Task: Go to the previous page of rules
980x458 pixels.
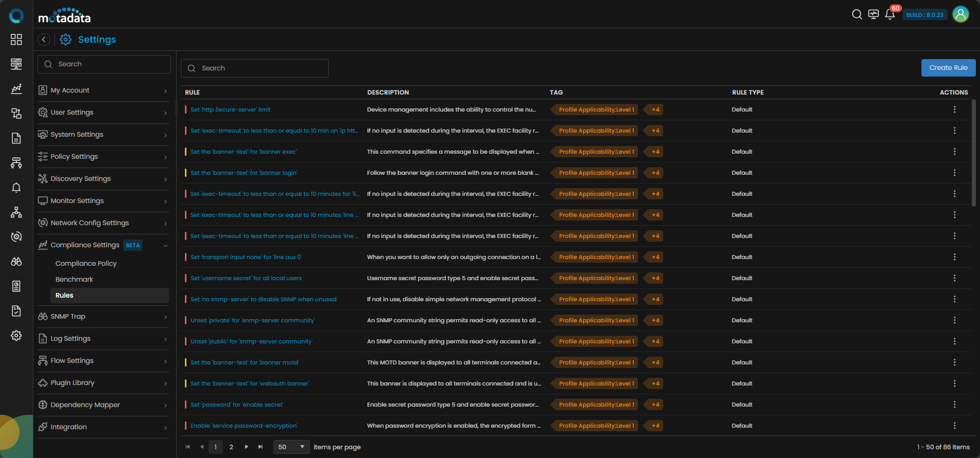Action: pos(202,447)
